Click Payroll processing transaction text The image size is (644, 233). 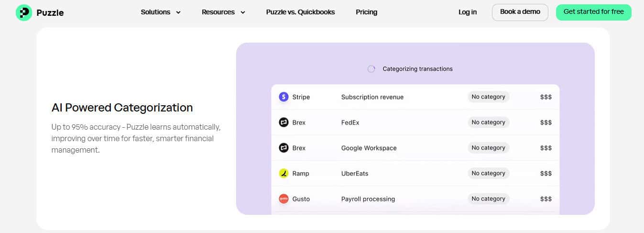pyautogui.click(x=368, y=199)
